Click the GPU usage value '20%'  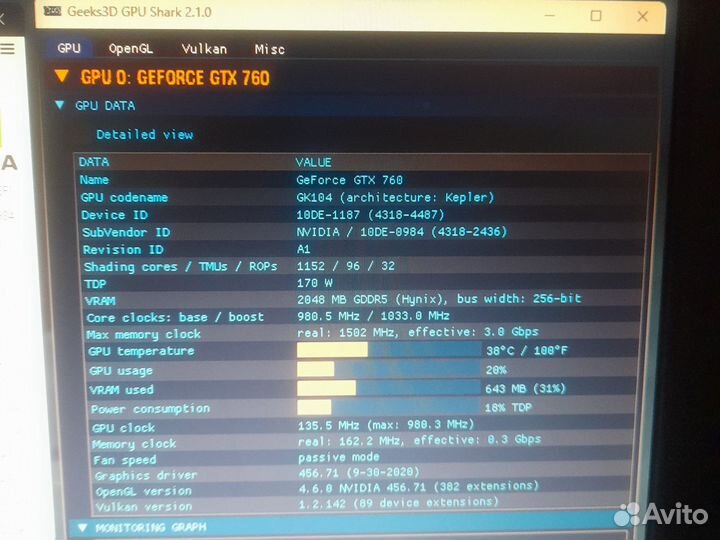click(496, 370)
